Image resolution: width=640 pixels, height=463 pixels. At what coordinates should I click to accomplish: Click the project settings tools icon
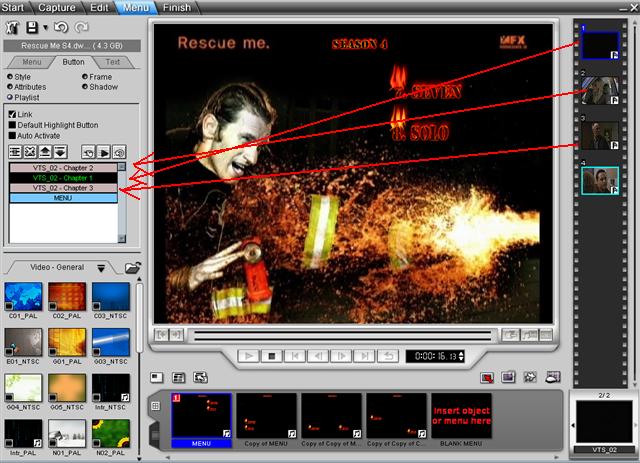point(12,27)
